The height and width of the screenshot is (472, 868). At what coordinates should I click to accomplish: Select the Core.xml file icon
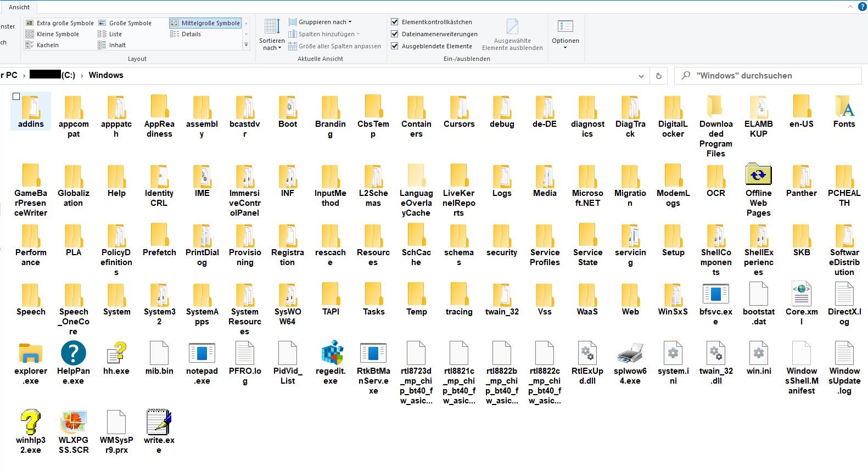tap(802, 294)
